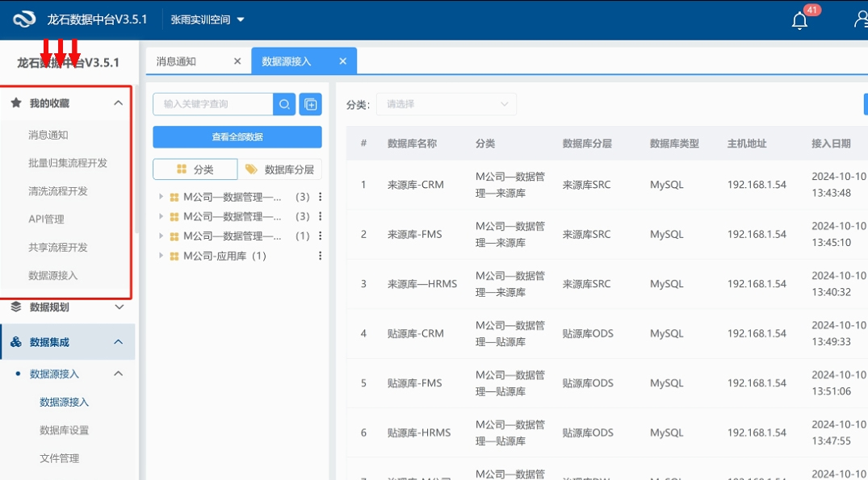
Task: Click the notification bell icon
Action: [x=799, y=21]
